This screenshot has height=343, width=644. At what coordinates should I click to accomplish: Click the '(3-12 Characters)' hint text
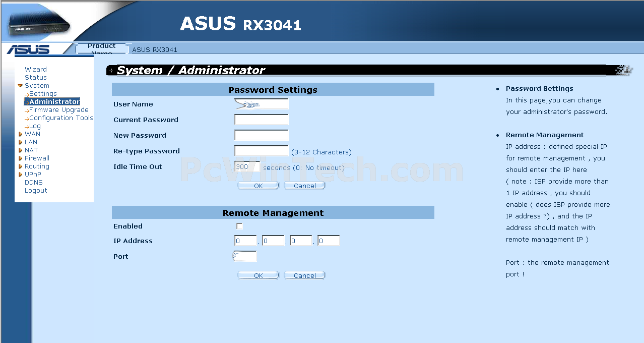coord(321,152)
